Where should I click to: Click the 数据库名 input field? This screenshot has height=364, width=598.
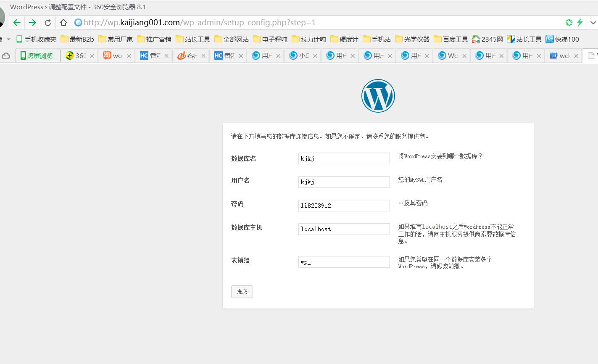344,158
